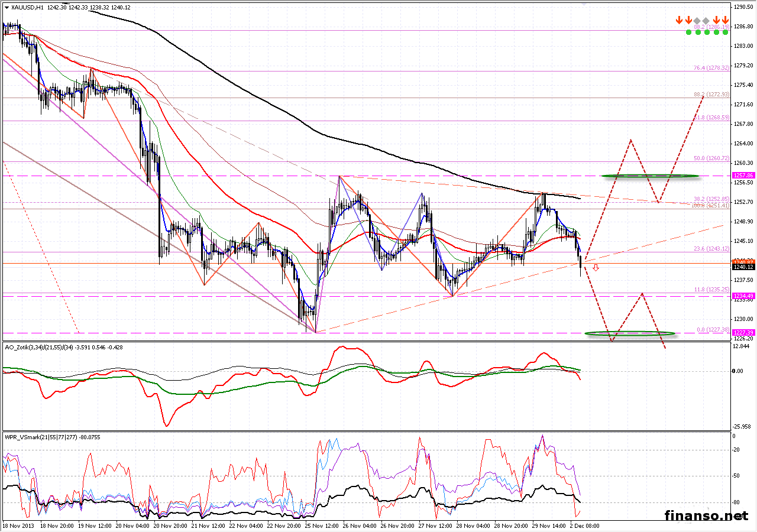Open the finanso.net watermark link
Screen dimensions: 757x532
706,515
